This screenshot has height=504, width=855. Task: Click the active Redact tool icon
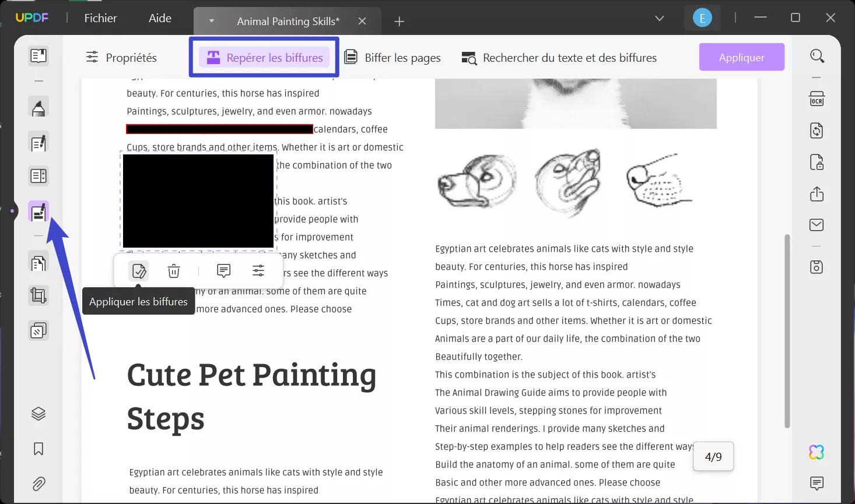pos(38,212)
